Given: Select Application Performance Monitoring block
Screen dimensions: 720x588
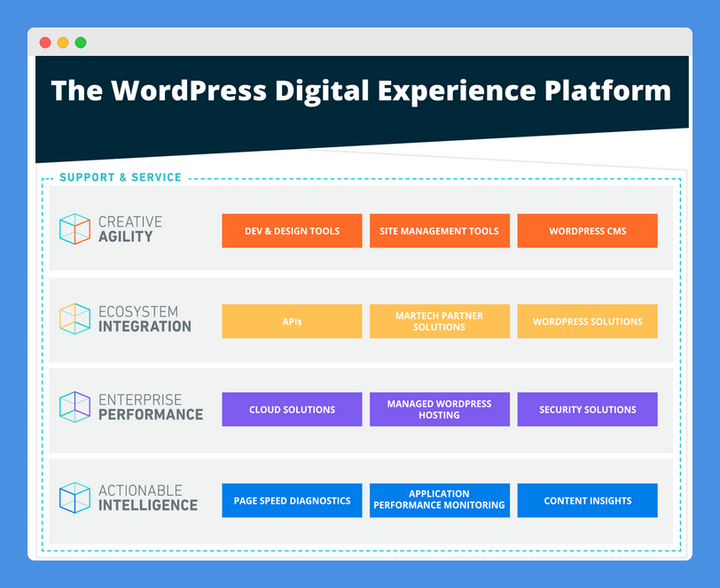Looking at the screenshot, I should click(440, 500).
